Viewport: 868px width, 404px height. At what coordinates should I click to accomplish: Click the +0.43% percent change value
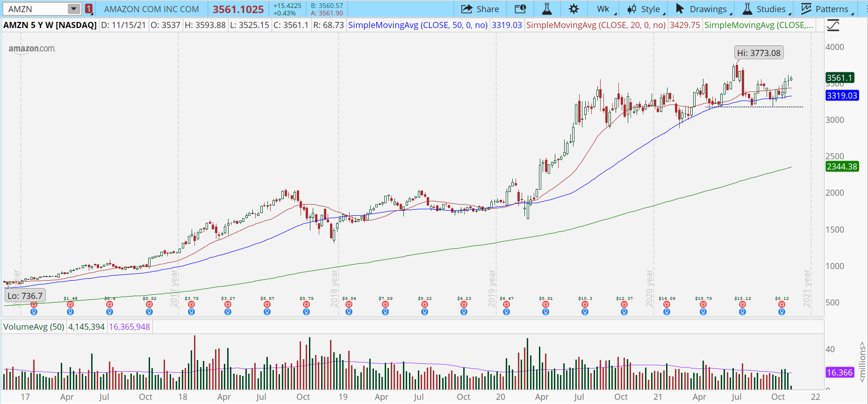(x=285, y=13)
